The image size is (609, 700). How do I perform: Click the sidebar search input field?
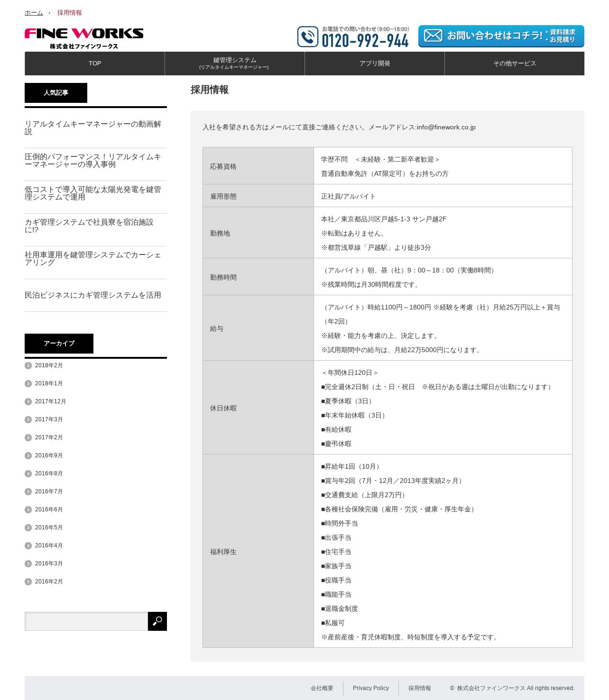click(x=86, y=621)
